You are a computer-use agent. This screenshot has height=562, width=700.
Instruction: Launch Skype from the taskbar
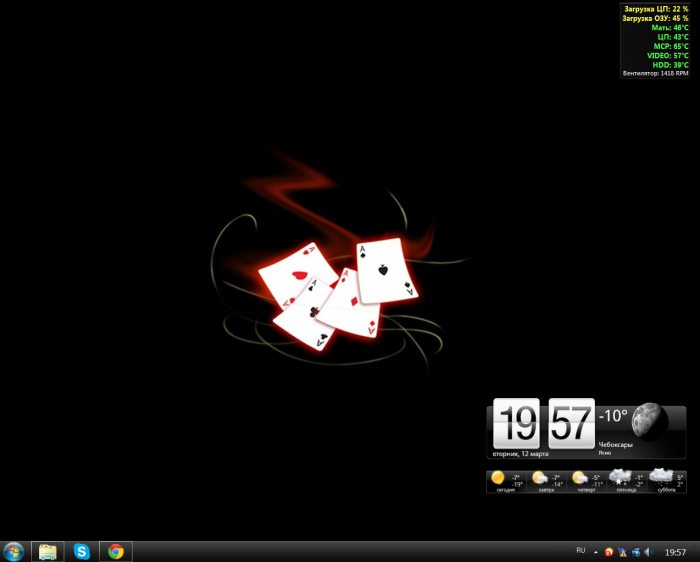[x=82, y=552]
